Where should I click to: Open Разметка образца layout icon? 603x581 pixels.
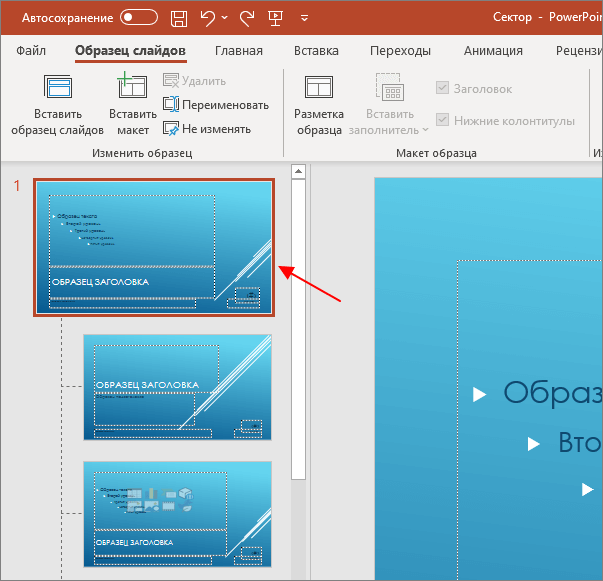point(318,87)
